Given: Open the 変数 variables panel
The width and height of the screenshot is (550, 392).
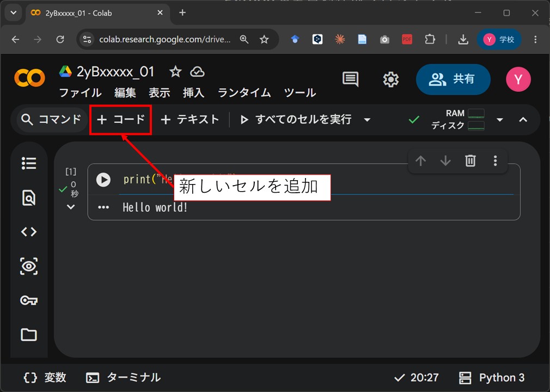Looking at the screenshot, I should click(x=45, y=378).
